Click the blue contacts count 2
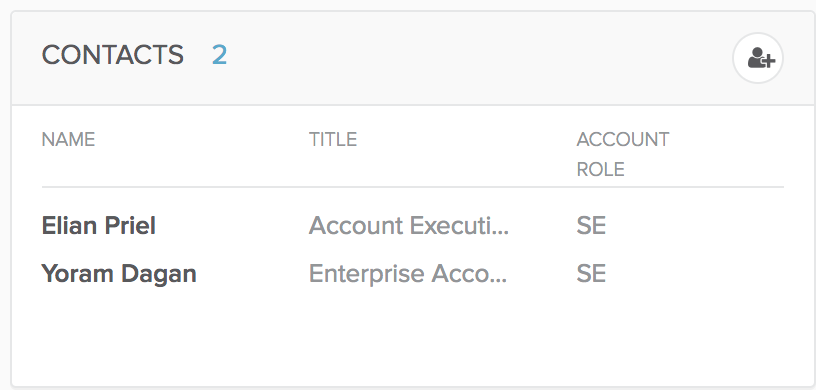The height and width of the screenshot is (390, 816). [x=219, y=55]
